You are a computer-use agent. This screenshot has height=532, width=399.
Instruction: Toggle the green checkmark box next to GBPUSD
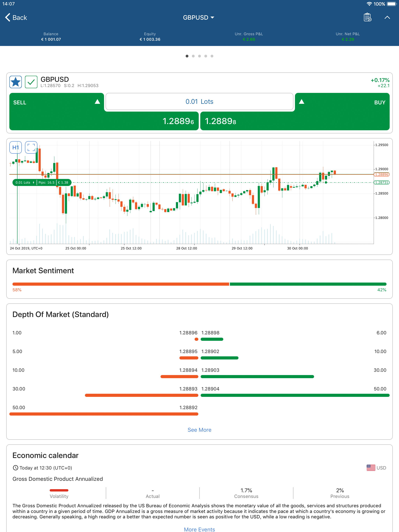[31, 82]
